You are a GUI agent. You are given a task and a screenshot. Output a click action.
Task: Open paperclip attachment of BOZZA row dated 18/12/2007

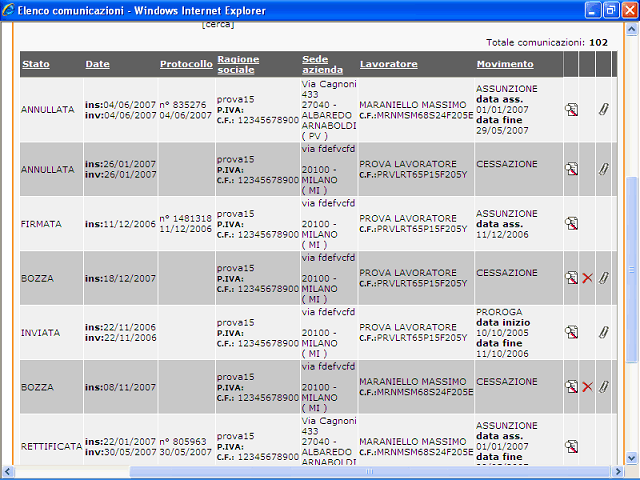(x=603, y=278)
